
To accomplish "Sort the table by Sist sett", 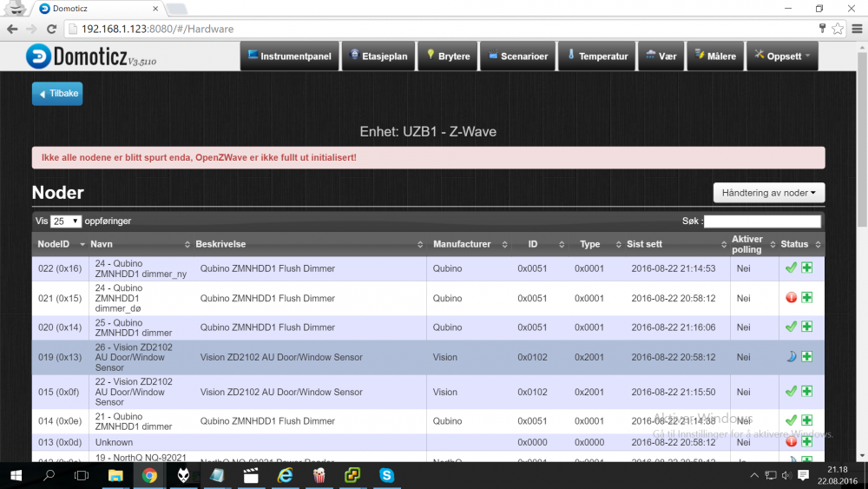I will pos(674,244).
